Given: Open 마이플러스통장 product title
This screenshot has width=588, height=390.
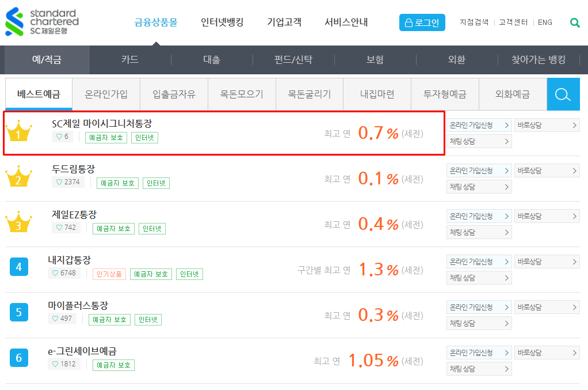Looking at the screenshot, I should (x=78, y=305).
